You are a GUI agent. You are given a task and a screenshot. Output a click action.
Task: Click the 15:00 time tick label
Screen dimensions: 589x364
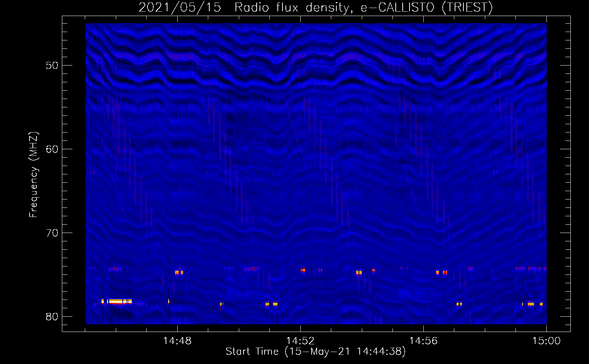tap(546, 341)
